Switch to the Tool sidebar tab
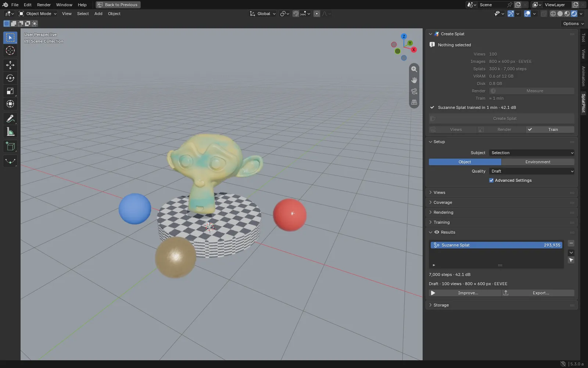588x368 pixels. tap(583, 38)
